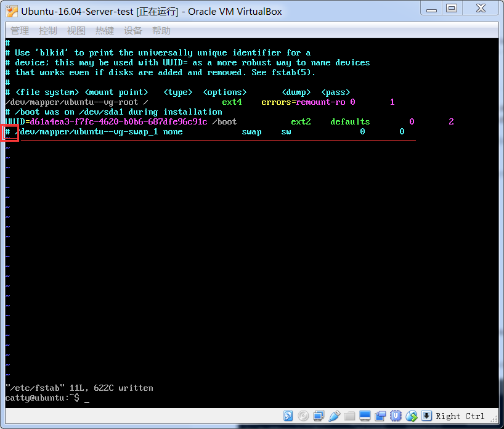
Task: Click the keyboard capture arrow icon
Action: coord(426,415)
